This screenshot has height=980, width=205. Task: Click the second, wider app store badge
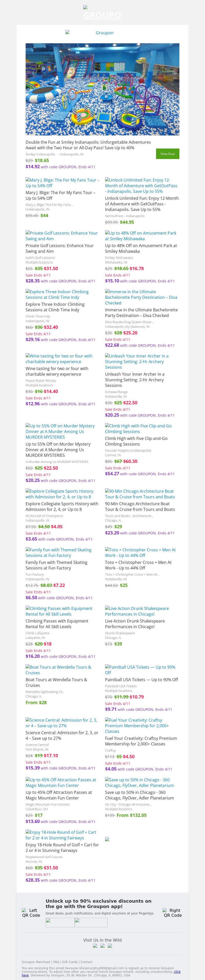point(91,922)
